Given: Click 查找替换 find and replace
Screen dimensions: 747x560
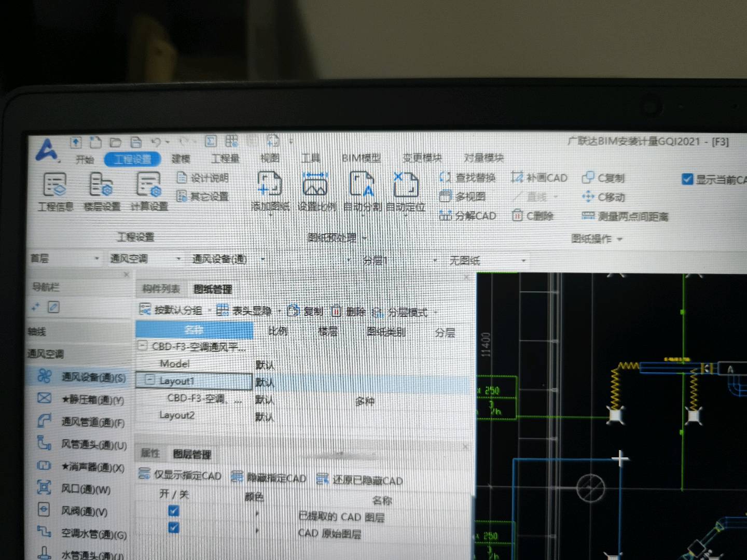Looking at the screenshot, I should [467, 177].
